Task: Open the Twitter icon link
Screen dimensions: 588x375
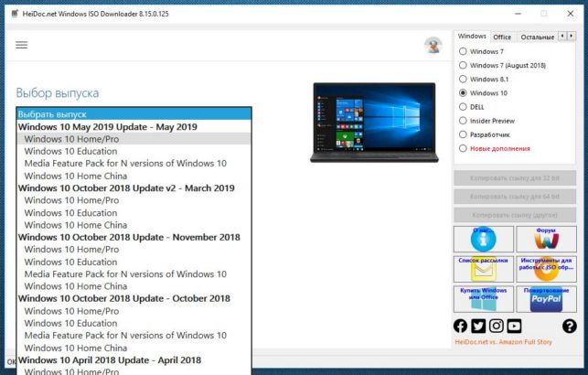Action: pos(478,326)
